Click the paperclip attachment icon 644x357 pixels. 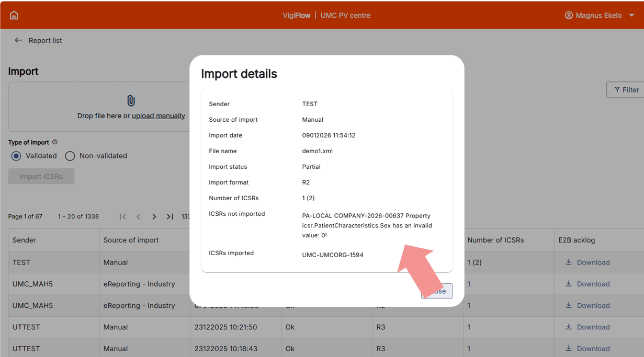pyautogui.click(x=131, y=100)
